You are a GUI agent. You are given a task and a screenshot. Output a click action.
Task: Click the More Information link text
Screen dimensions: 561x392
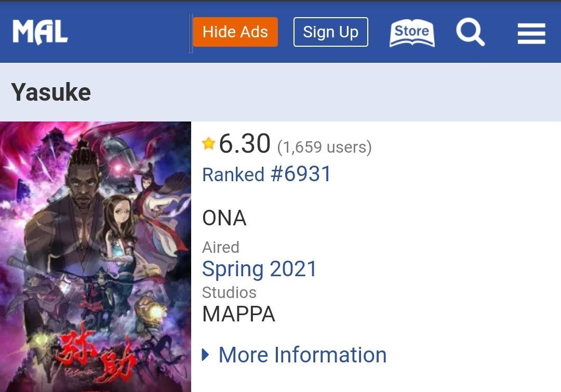pyautogui.click(x=302, y=355)
